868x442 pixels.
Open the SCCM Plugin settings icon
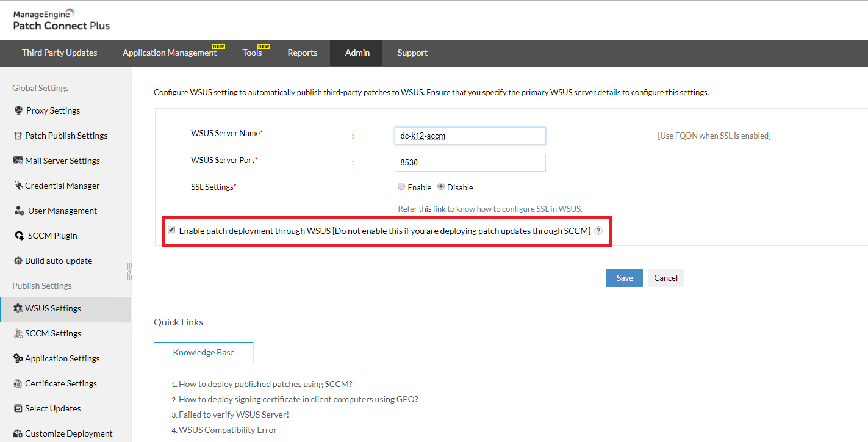point(18,235)
